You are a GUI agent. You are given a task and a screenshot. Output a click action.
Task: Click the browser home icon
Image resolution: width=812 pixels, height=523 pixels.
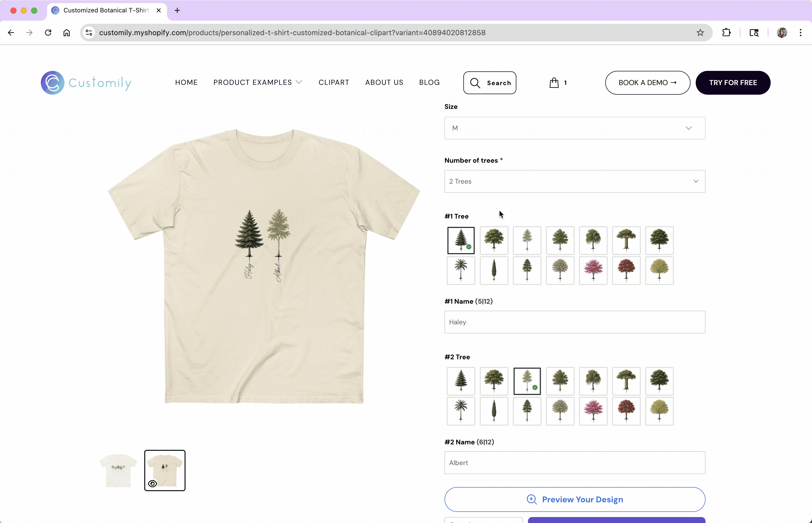point(66,33)
